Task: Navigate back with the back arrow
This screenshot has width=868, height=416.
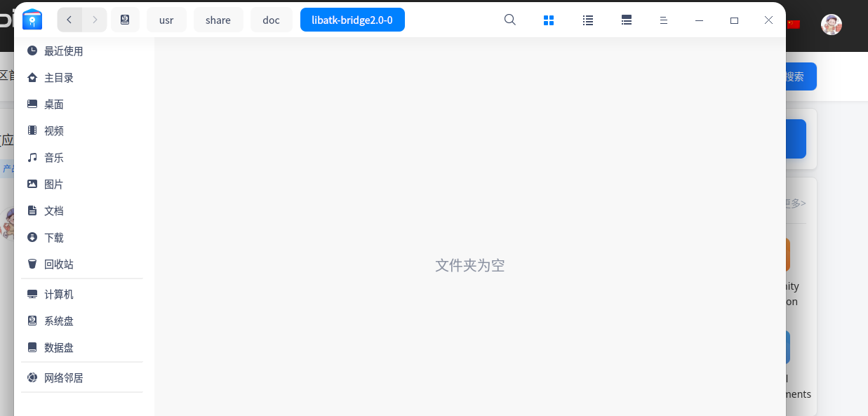Action: (x=69, y=20)
